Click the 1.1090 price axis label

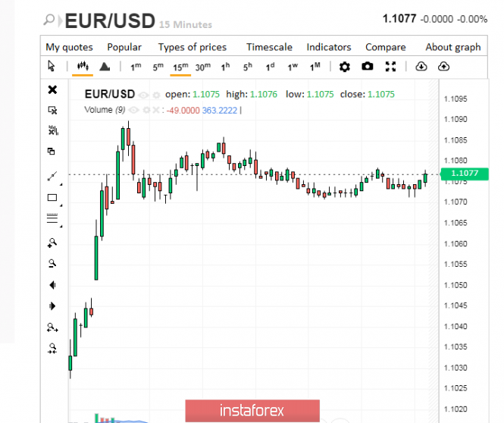[x=455, y=119]
